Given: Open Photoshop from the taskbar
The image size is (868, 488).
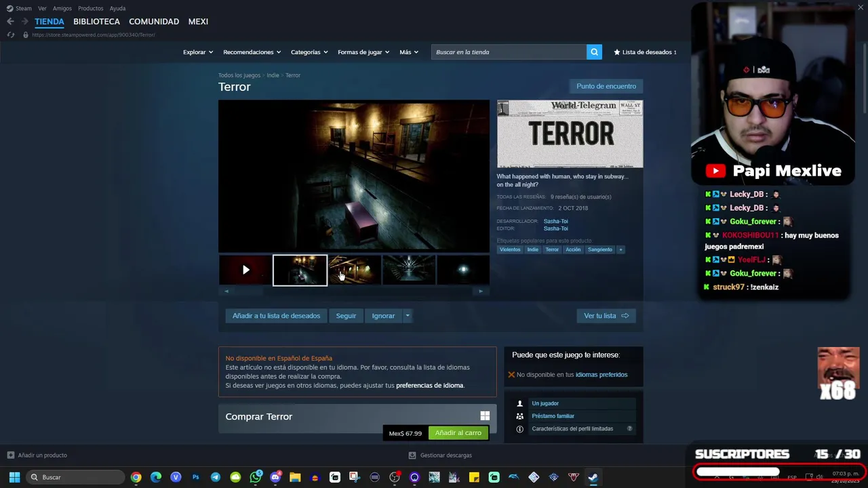Looking at the screenshot, I should (196, 477).
